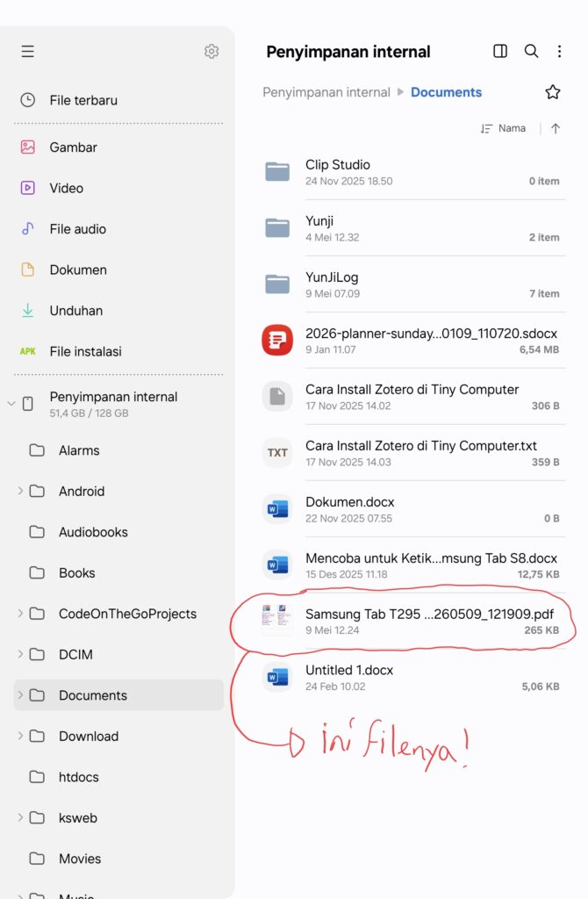
Task: Open the 2026-planner-sunday sdocx file icon
Action: tap(277, 340)
